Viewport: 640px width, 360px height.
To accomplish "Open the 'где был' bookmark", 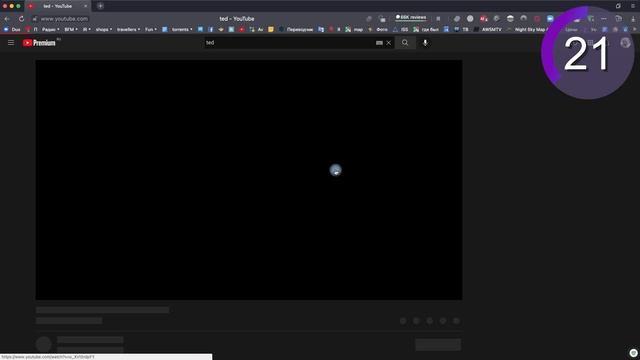I will tap(426, 29).
